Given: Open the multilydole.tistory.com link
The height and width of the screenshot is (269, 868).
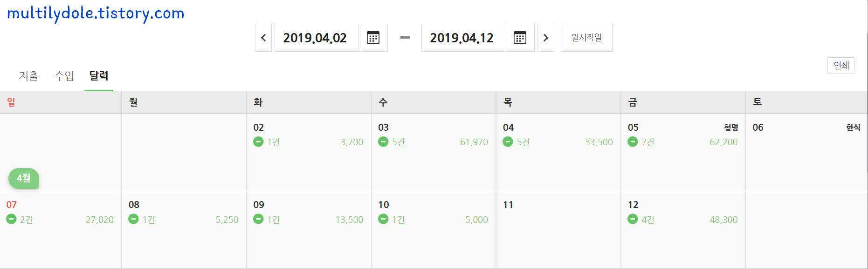Looking at the screenshot, I should pyautogui.click(x=96, y=13).
